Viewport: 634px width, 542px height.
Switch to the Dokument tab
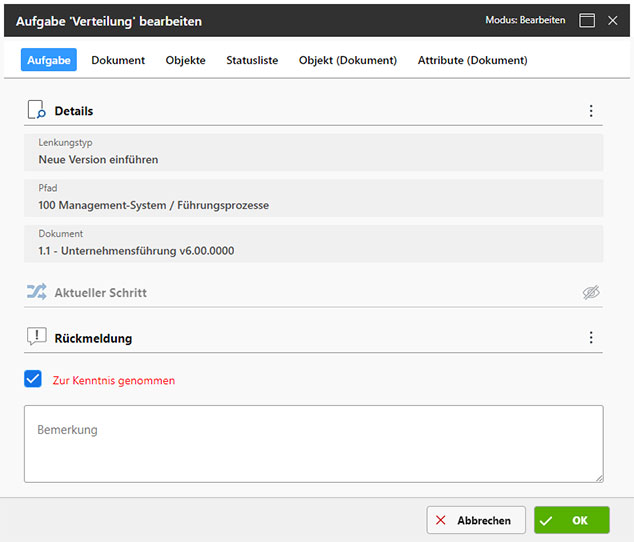[x=118, y=60]
